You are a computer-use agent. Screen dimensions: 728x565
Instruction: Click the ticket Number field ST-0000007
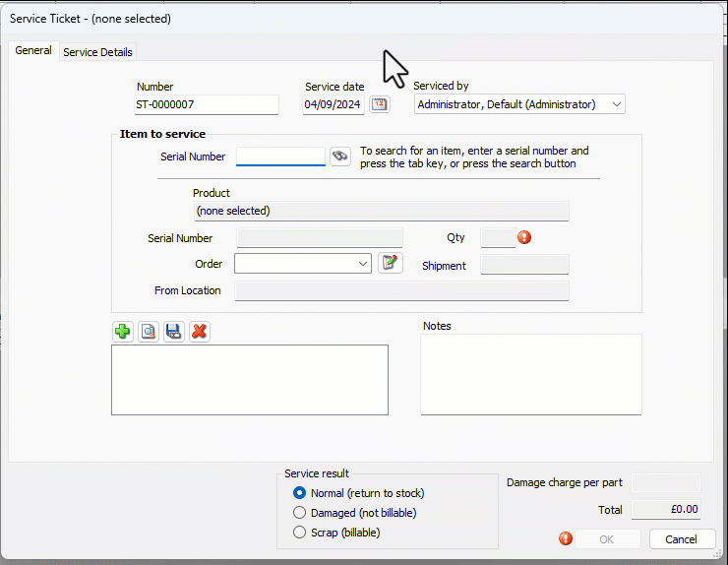point(206,104)
